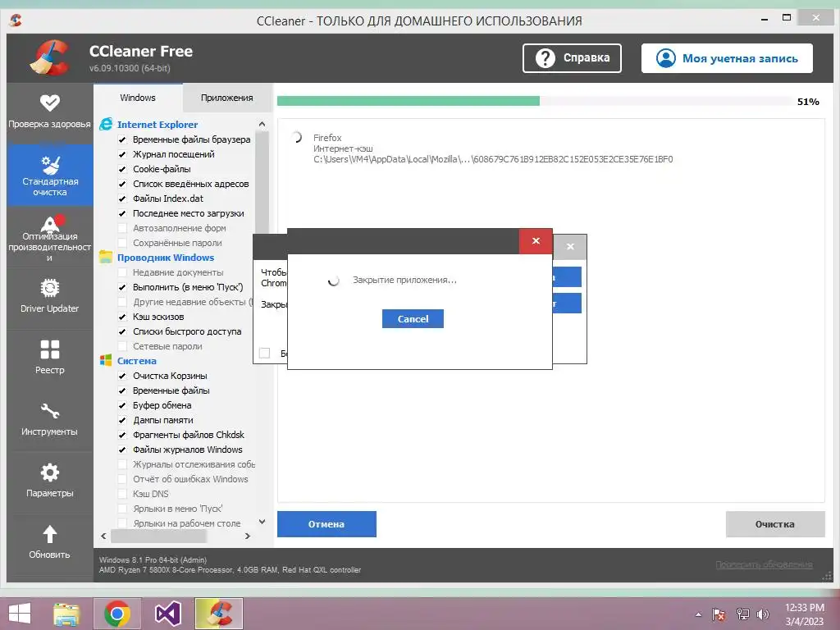840x630 pixels.
Task: Click the CCleaner icon in title bar
Action: coord(16,21)
